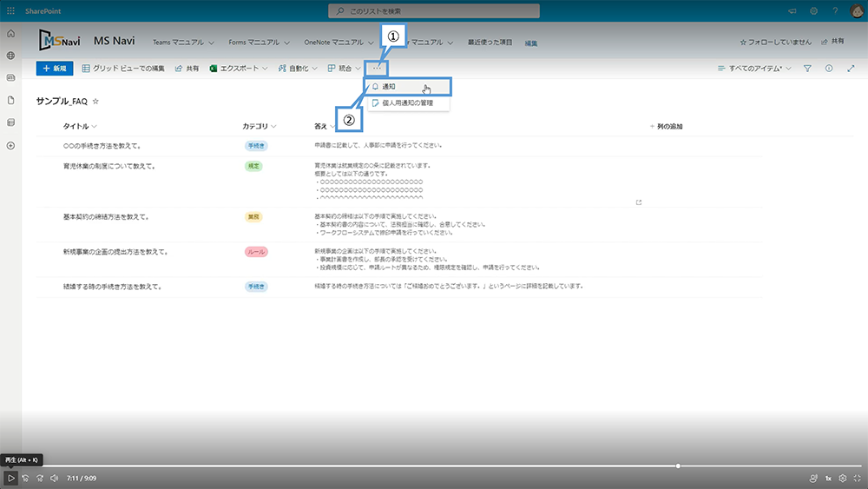Click 共有 in the list command bar
The image size is (868, 489).
point(187,69)
